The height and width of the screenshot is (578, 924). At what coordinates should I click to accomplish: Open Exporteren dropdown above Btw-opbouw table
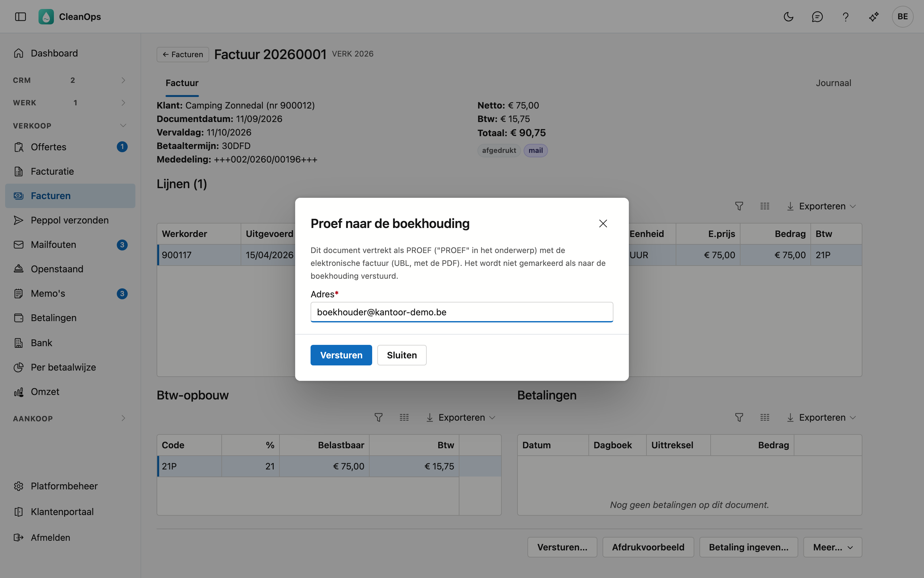coord(461,417)
